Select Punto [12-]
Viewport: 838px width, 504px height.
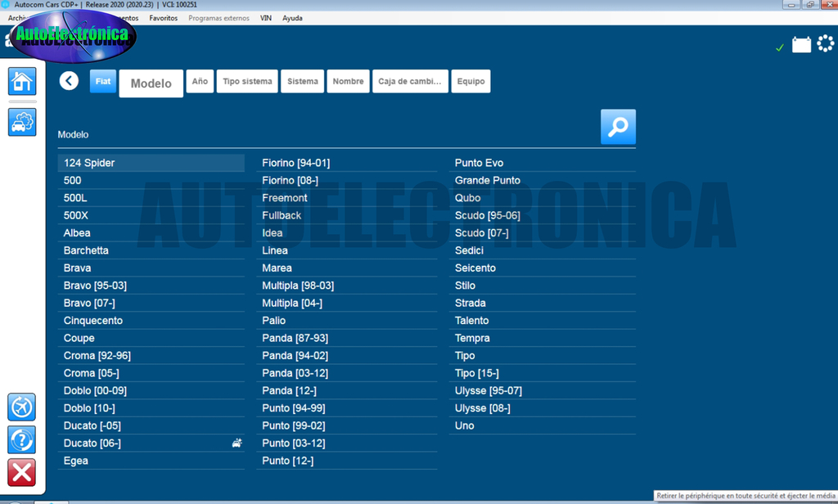tap(347, 461)
